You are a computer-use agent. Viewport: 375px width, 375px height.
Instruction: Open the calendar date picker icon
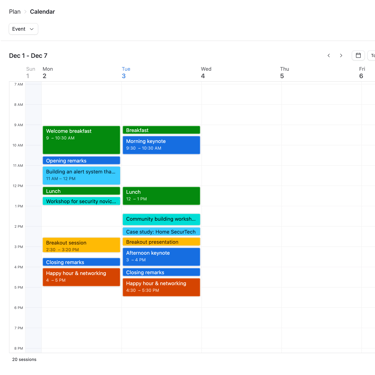click(358, 55)
